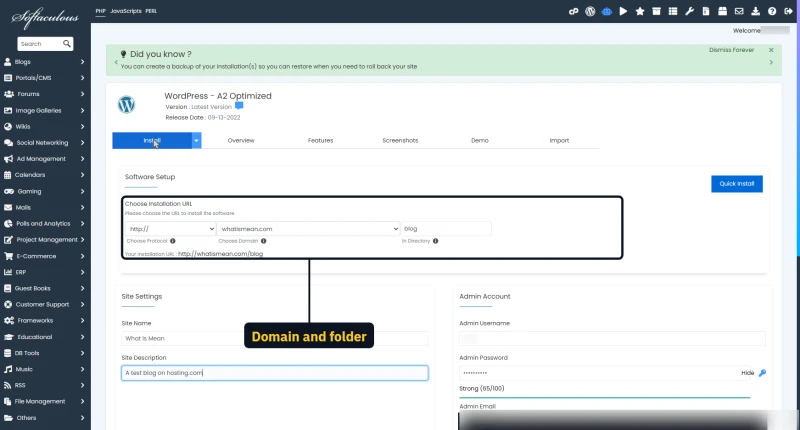Show previous tip with the left arrow
The height and width of the screenshot is (430, 800).
coord(116,62)
